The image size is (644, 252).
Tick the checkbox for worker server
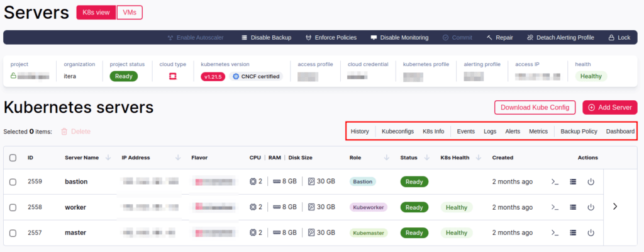pyautogui.click(x=13, y=207)
